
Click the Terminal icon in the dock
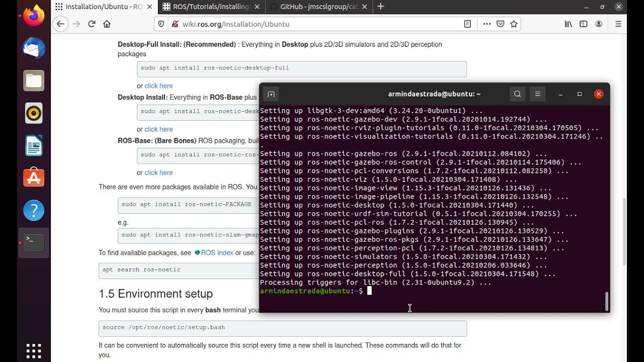coord(34,243)
